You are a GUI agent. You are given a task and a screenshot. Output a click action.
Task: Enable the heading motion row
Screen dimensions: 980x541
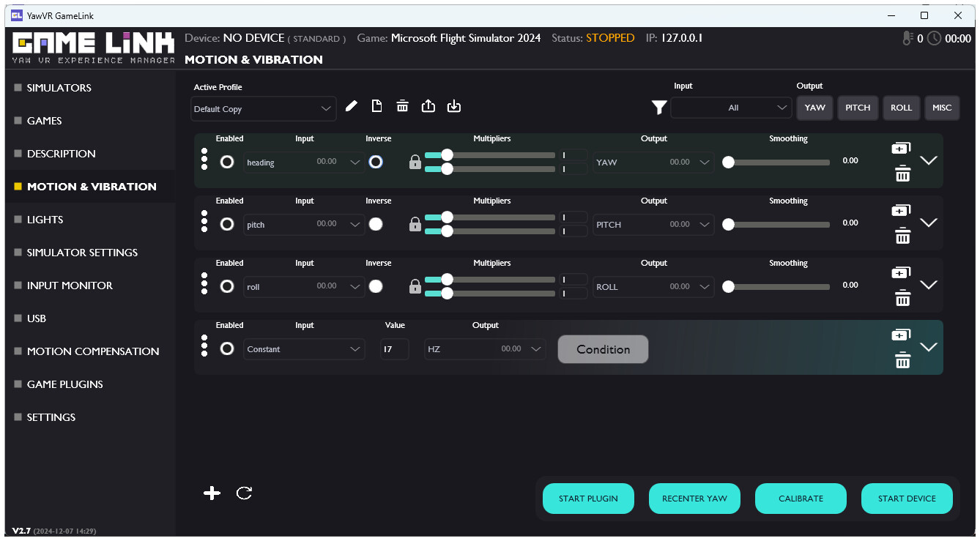click(227, 162)
